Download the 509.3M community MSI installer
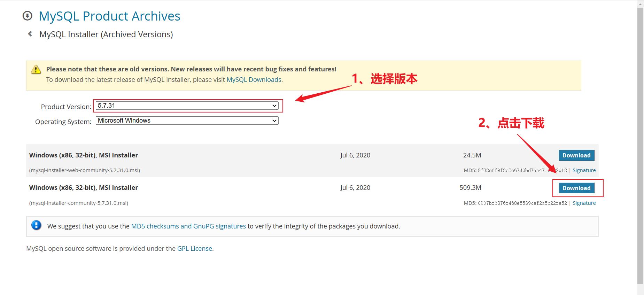Viewport: 644px width, 295px height. pos(576,188)
